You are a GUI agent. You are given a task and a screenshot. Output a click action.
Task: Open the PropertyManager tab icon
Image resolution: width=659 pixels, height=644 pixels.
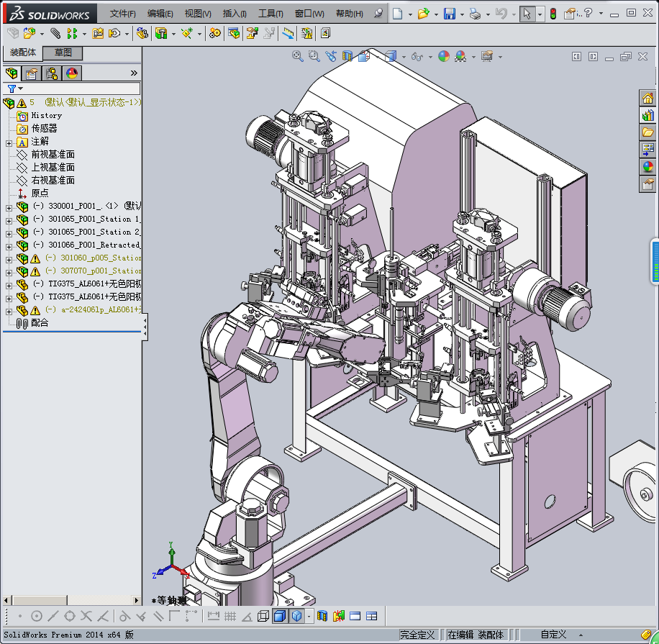pos(32,73)
